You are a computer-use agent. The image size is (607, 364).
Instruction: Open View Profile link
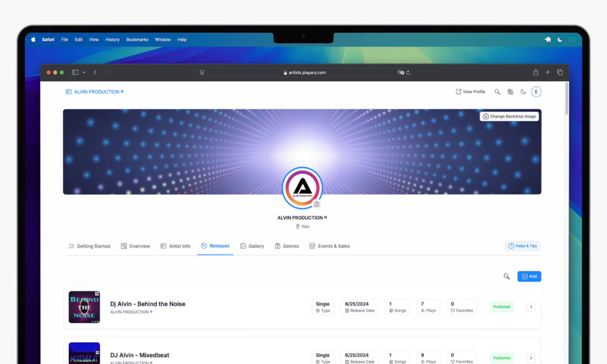click(x=470, y=92)
